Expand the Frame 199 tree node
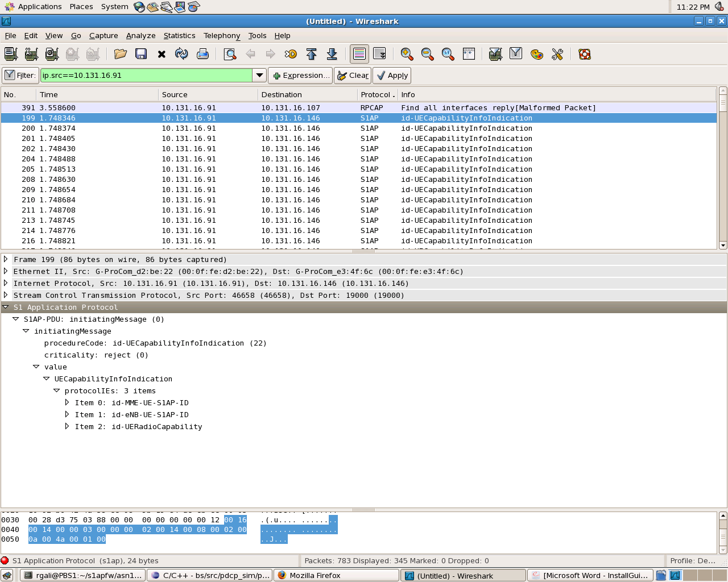 coord(6,259)
